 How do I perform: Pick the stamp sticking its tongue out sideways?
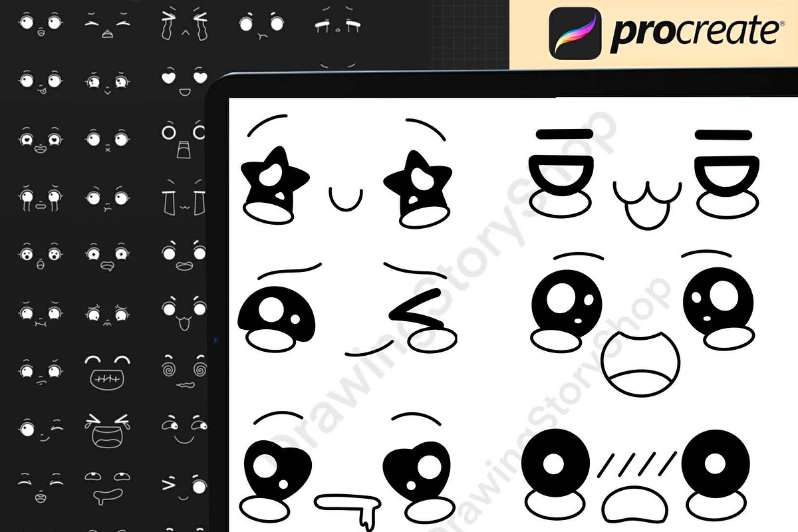point(41,81)
